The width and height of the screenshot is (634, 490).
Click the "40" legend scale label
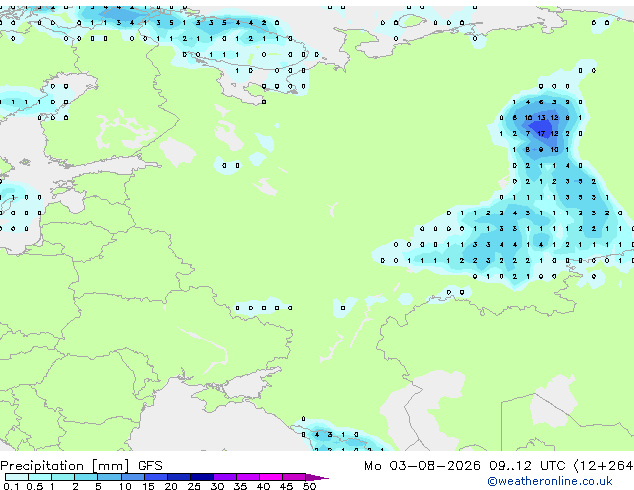click(263, 486)
